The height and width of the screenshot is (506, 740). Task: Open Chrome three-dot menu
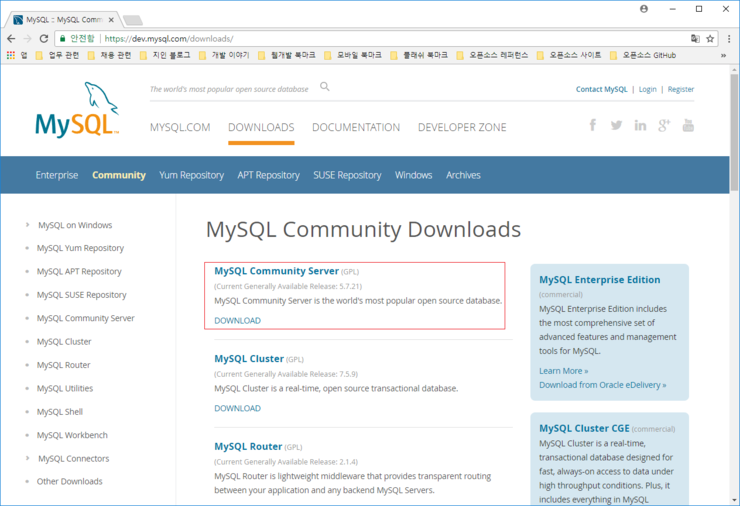click(x=727, y=38)
